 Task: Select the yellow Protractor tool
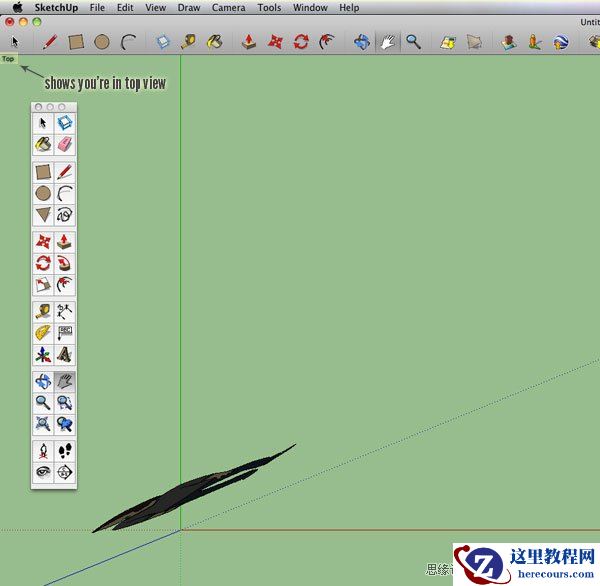click(43, 333)
